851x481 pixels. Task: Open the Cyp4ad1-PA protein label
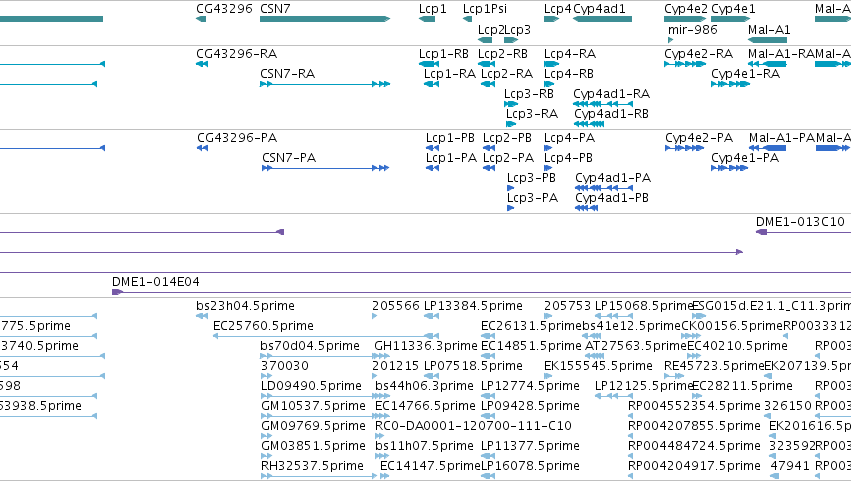613,178
